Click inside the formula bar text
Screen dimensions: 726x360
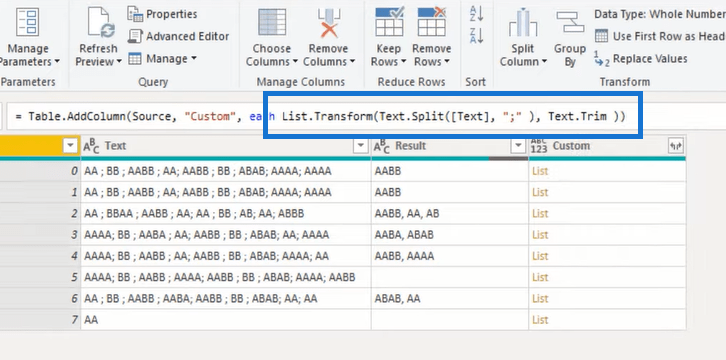(319, 116)
